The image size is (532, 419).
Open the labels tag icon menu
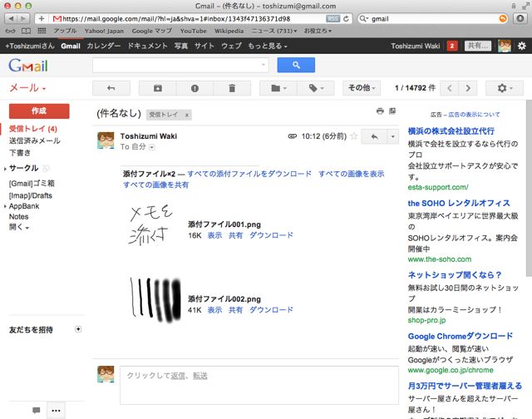click(x=316, y=88)
